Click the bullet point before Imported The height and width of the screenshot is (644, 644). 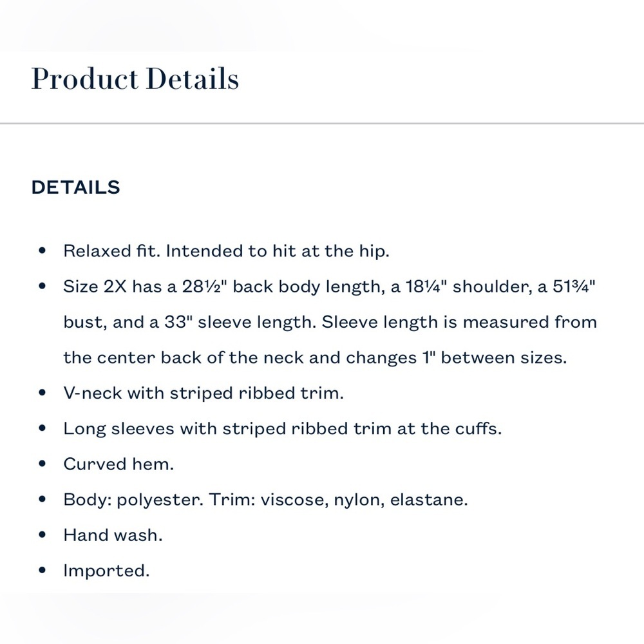[42, 571]
